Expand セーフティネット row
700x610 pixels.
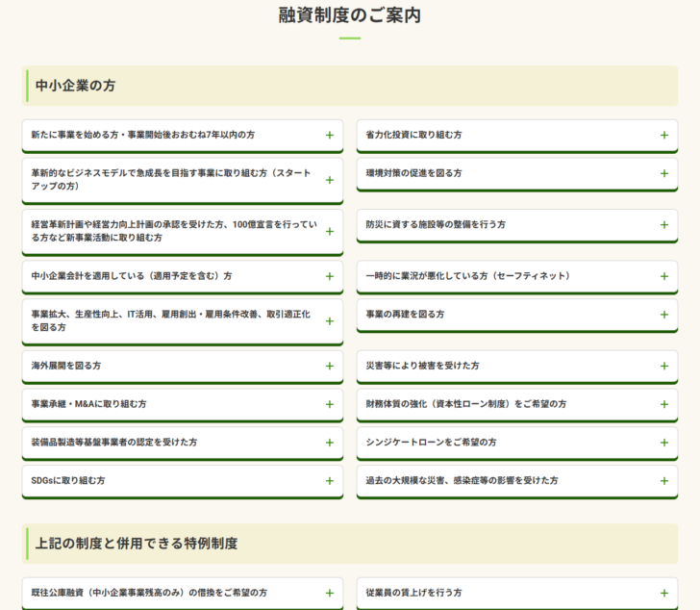point(517,277)
